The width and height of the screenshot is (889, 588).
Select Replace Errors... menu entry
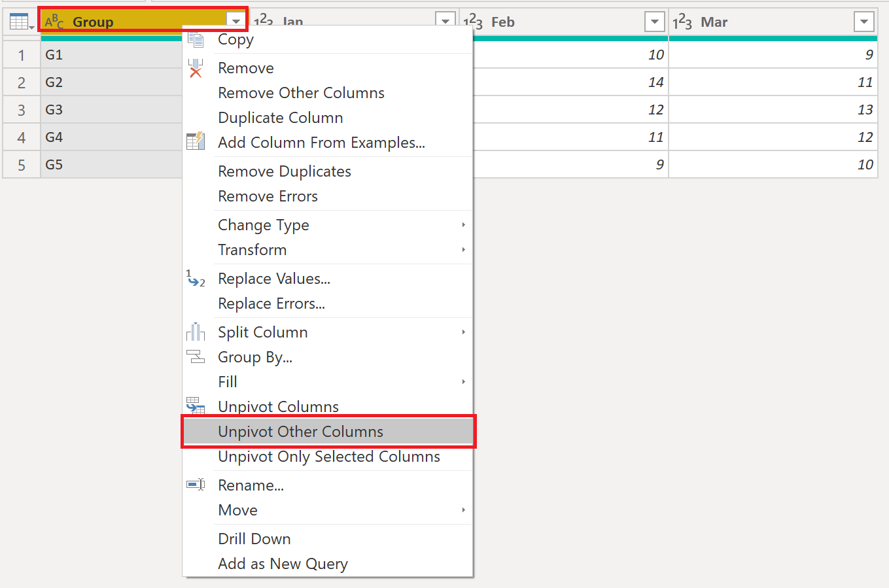click(328, 303)
